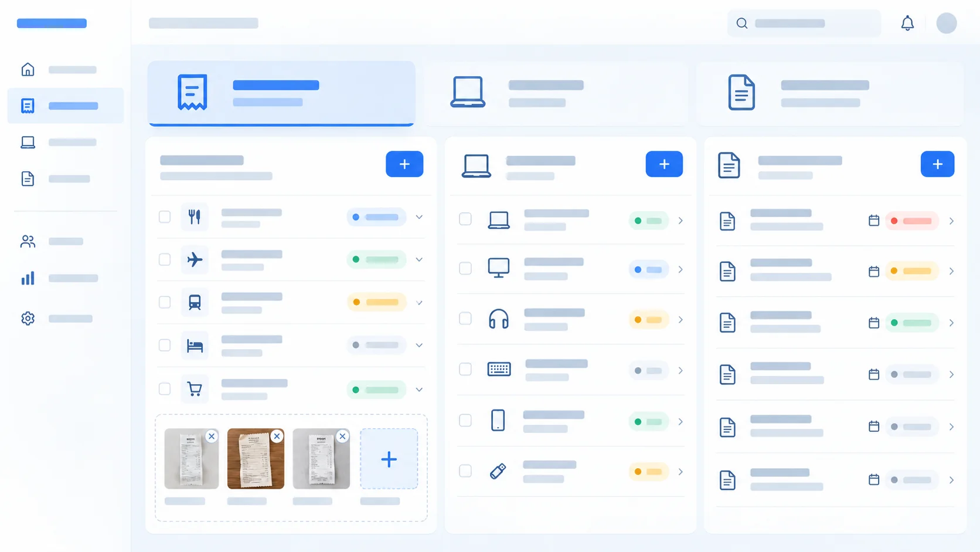Check the fork and knife expense checkbox

pyautogui.click(x=165, y=216)
